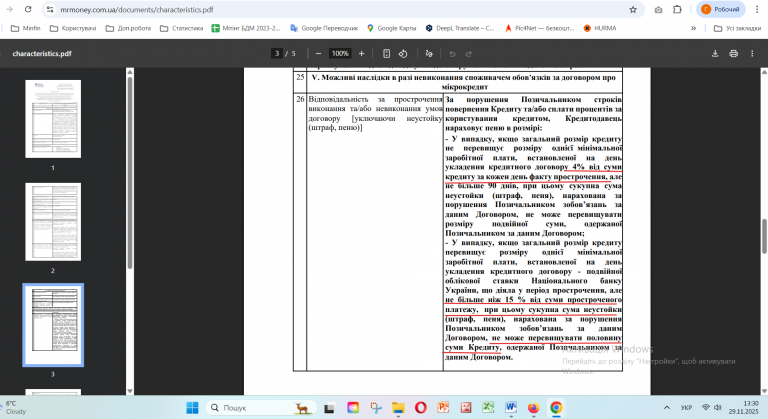Switch the УКР input language
This screenshot has height=419, width=768.
686,408
